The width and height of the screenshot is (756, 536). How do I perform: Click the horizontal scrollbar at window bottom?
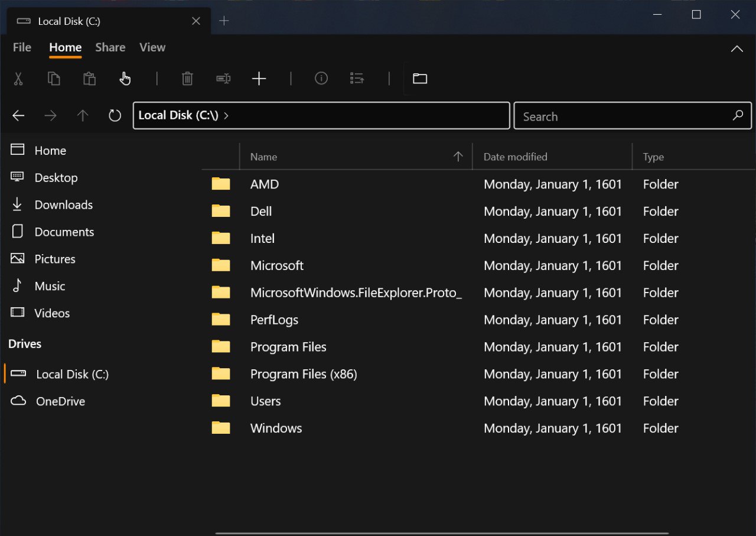coord(442,534)
